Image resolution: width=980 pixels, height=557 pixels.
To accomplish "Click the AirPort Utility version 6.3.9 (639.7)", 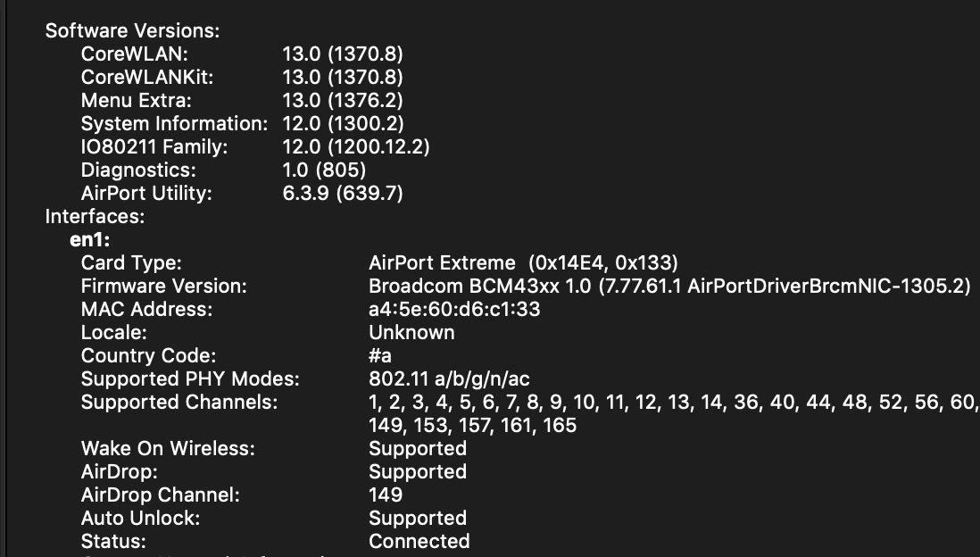I will 342,193.
